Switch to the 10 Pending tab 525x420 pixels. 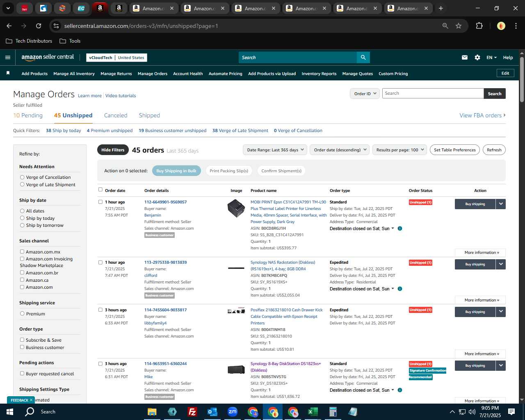click(x=28, y=115)
